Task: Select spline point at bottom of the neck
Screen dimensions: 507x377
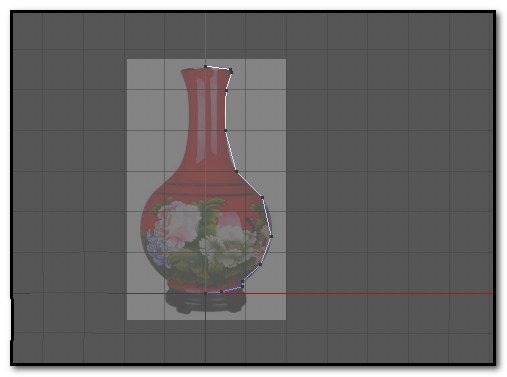Action: point(226,130)
